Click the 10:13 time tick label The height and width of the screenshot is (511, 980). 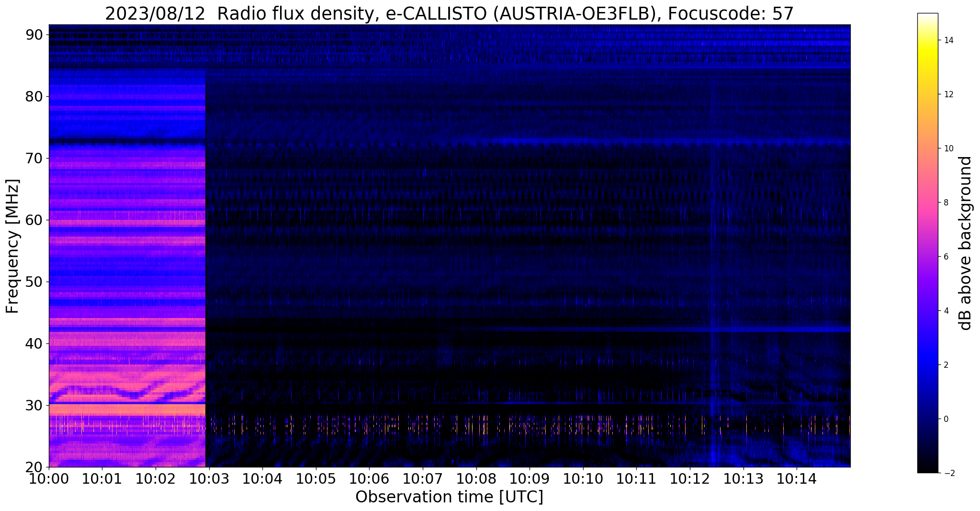tap(743, 478)
